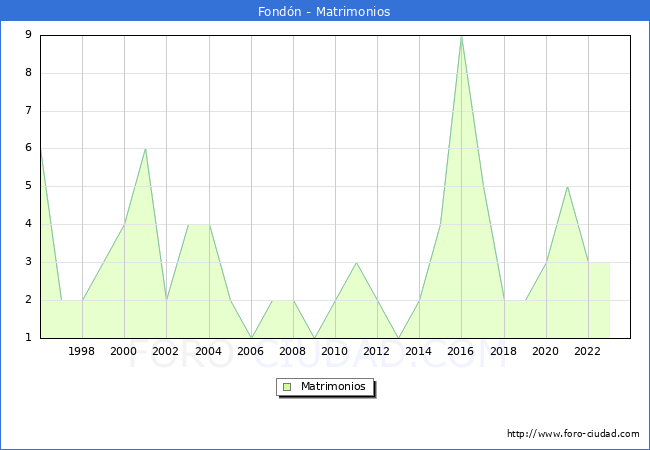The height and width of the screenshot is (450, 650).
Task: Click the 2006 low point on chart
Action: [251, 337]
